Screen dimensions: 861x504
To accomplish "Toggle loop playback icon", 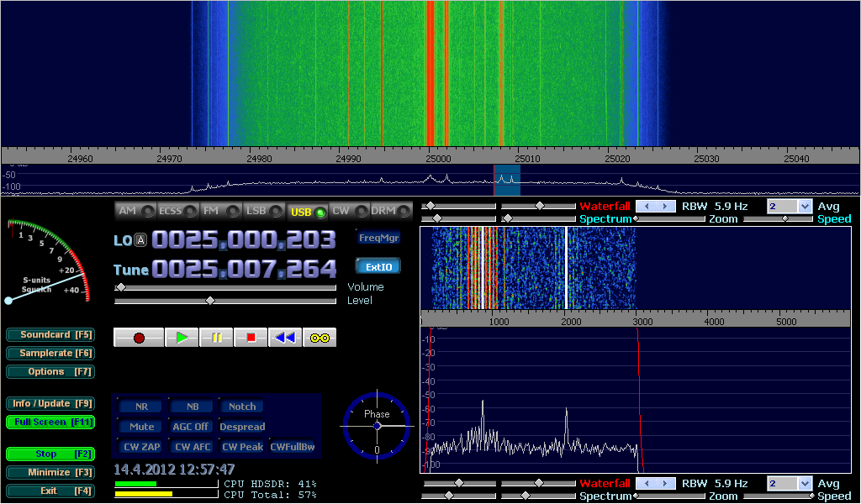I will point(320,338).
